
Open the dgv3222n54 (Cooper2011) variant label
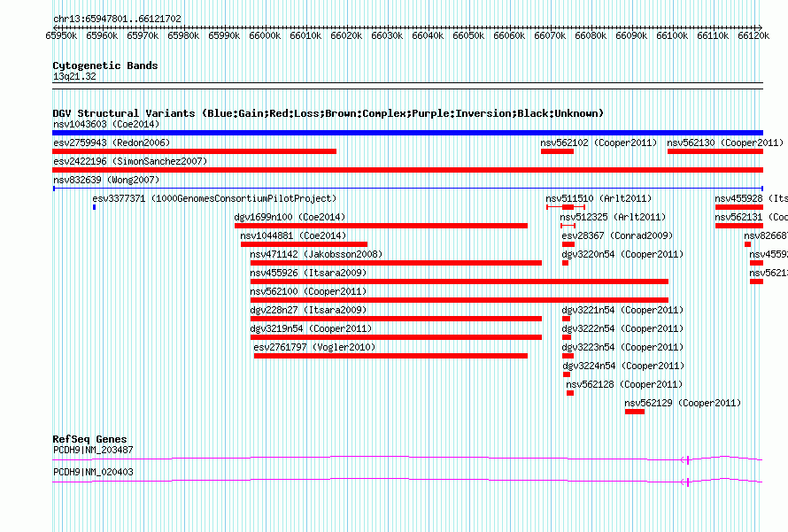point(622,328)
